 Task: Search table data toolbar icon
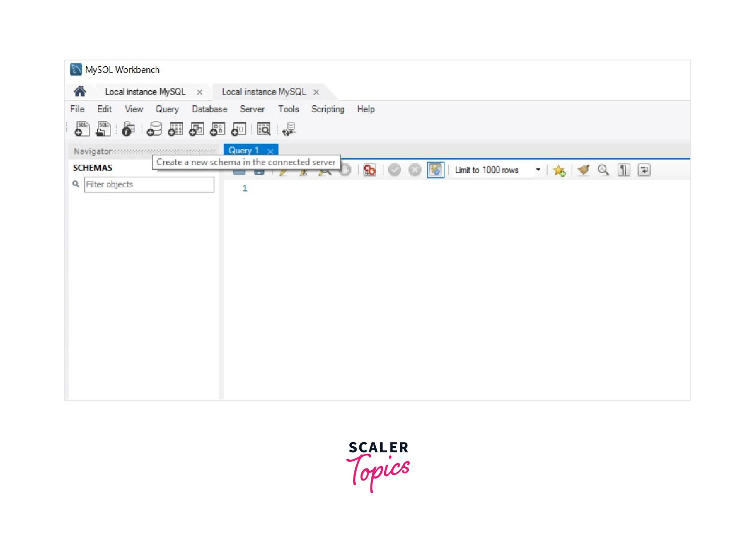click(264, 129)
